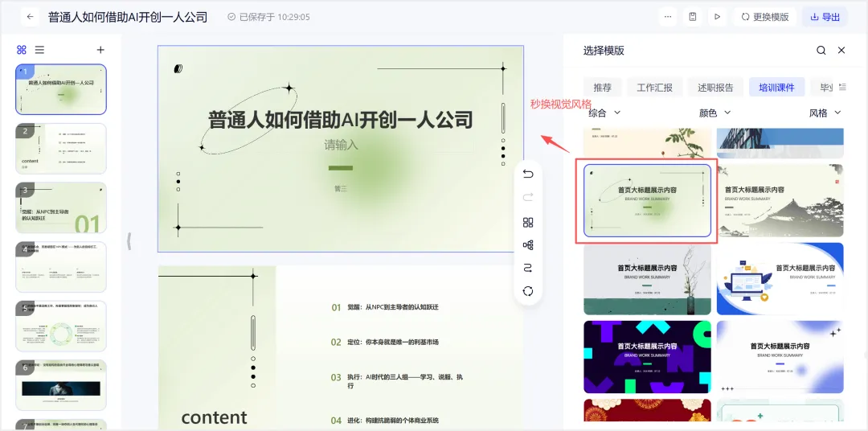The width and height of the screenshot is (868, 431).
Task: Choose the ink-painting pavilion template
Action: [780, 200]
